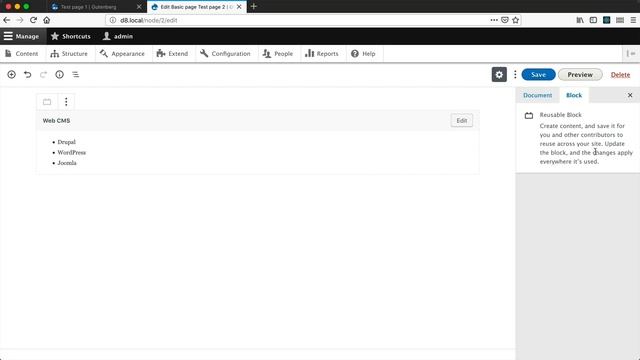Edit the Web CMS reusable block

point(462,120)
